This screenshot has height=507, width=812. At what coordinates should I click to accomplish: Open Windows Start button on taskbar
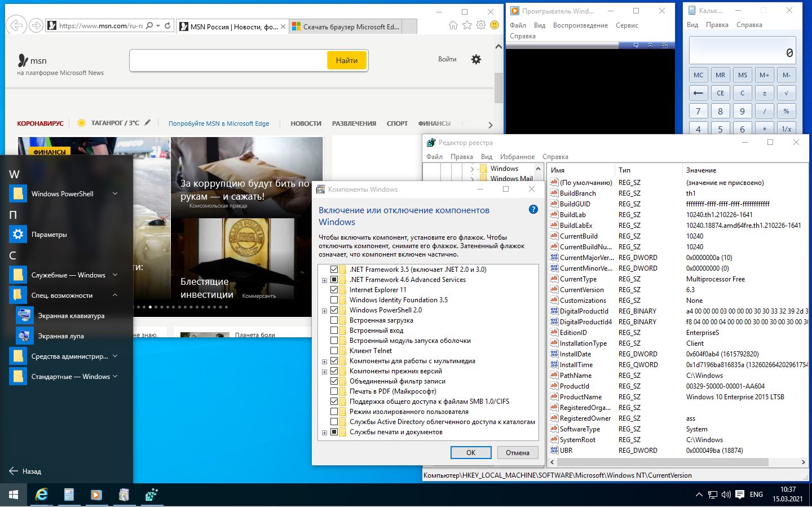pos(14,495)
